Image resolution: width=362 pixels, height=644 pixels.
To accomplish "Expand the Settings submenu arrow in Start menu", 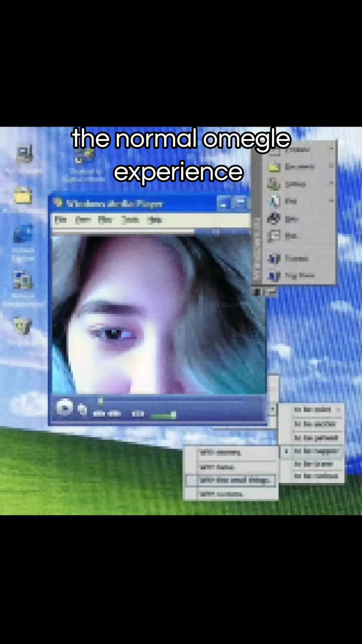I will click(x=331, y=183).
